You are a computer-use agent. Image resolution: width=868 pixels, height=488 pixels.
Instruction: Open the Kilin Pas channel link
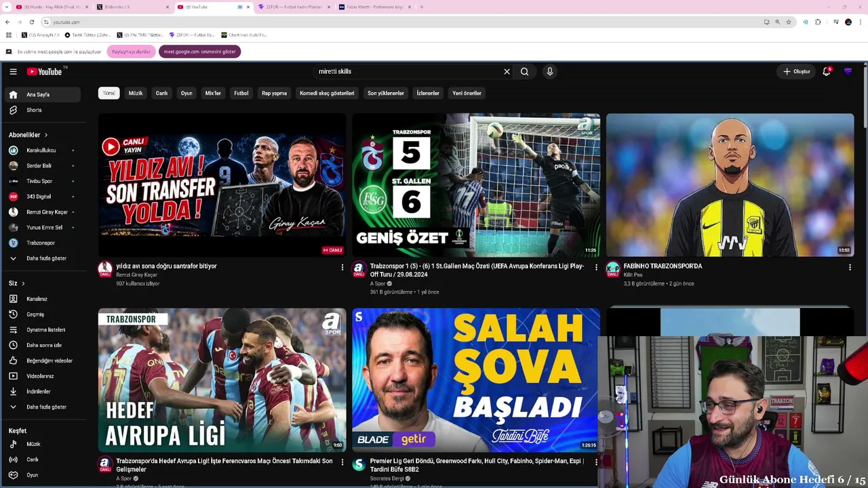[x=633, y=275]
